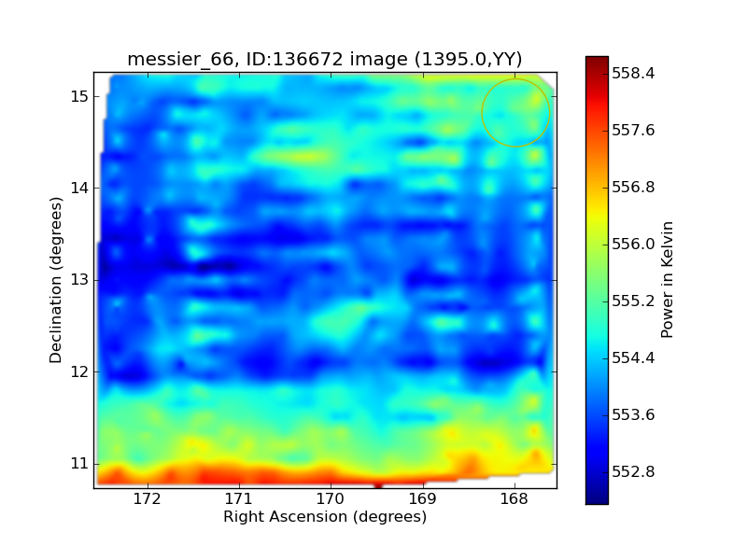Click the x-axis tick label '169'
This screenshot has width=747, height=560.
click(423, 499)
